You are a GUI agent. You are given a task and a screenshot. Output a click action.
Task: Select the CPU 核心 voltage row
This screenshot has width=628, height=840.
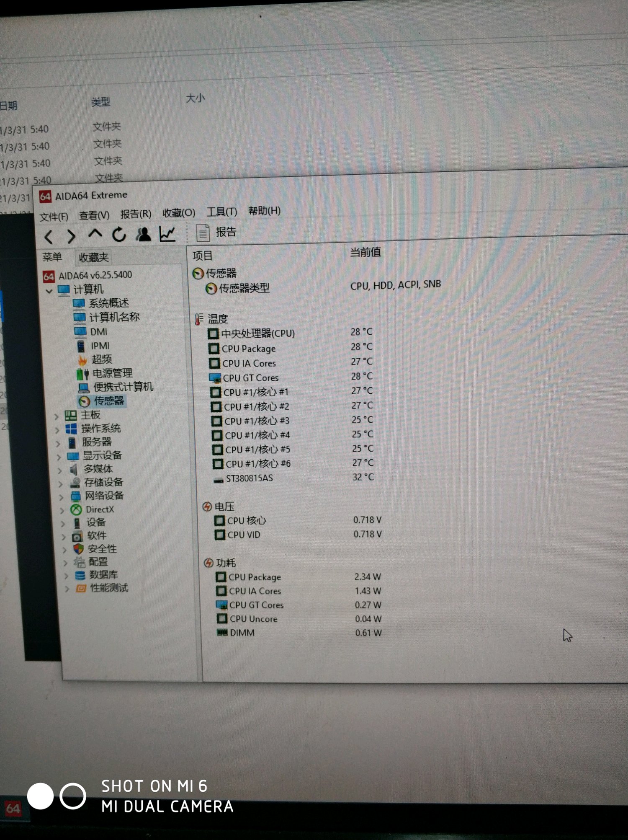[298, 520]
